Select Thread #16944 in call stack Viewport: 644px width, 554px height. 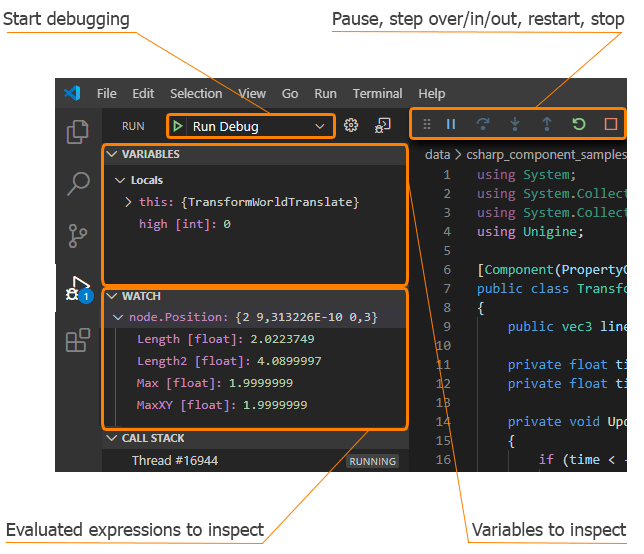175,461
